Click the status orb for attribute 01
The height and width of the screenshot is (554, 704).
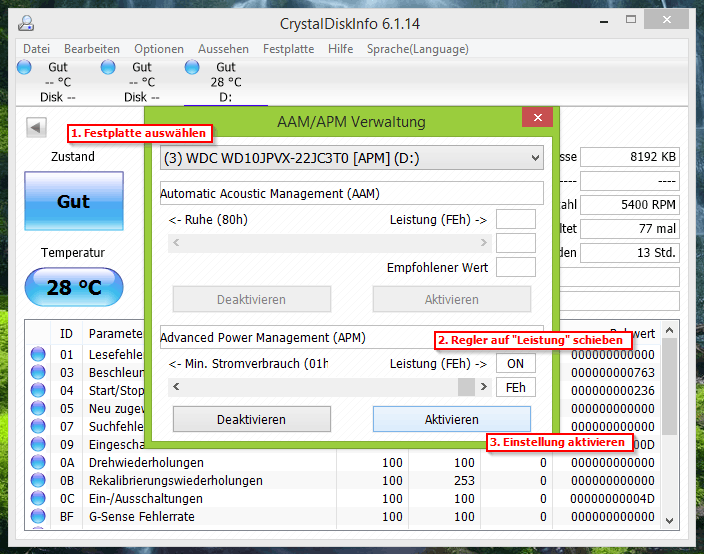tap(38, 354)
